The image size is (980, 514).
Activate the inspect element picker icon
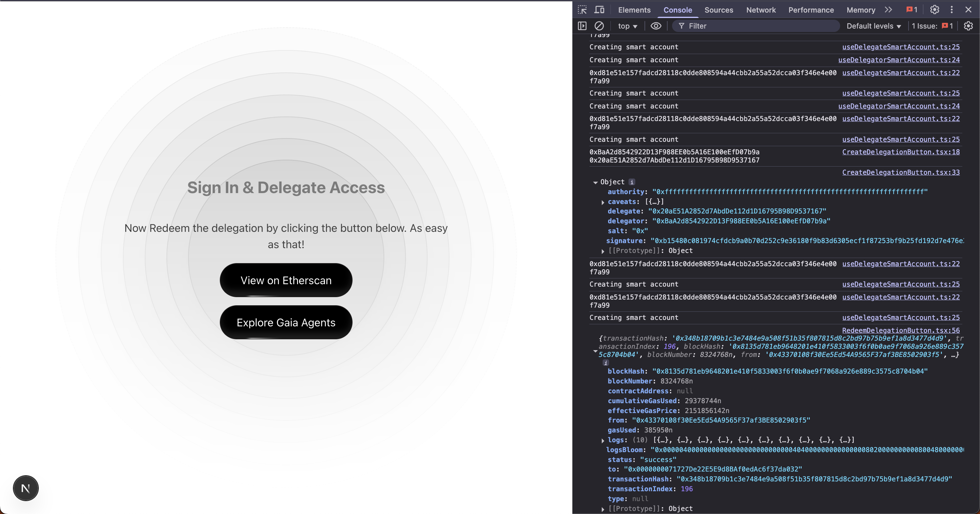tap(582, 10)
